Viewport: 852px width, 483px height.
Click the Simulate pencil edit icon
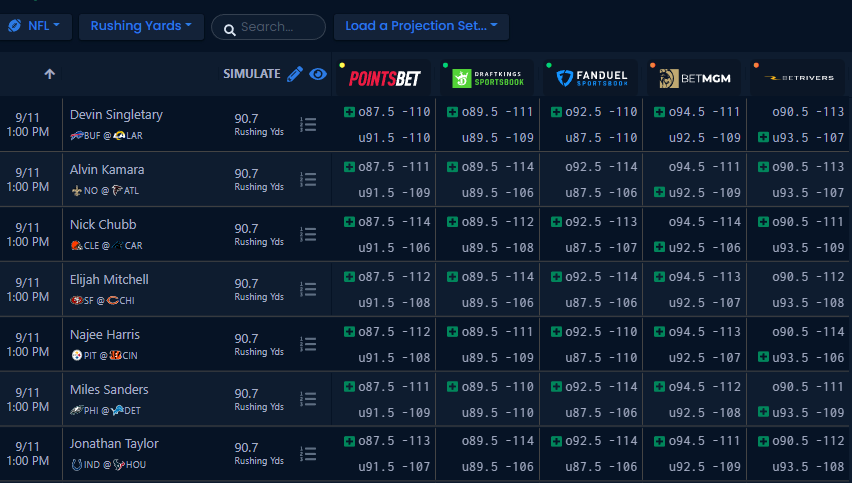point(295,74)
